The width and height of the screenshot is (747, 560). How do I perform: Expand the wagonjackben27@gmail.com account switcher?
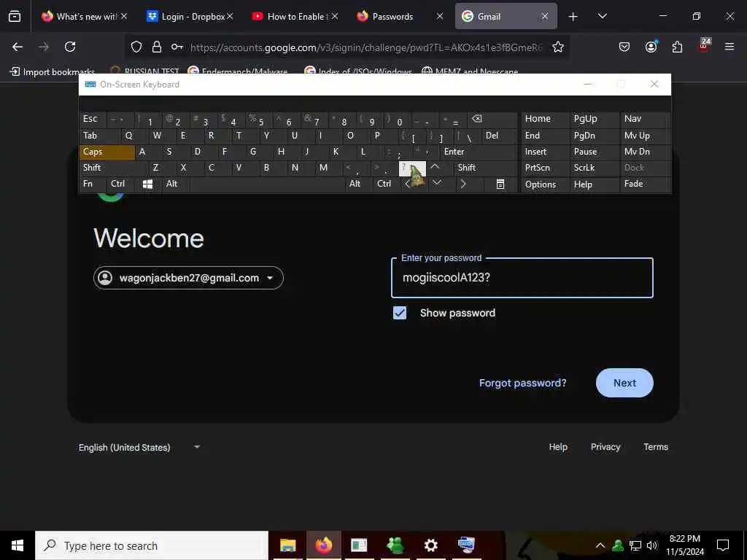pyautogui.click(x=188, y=278)
